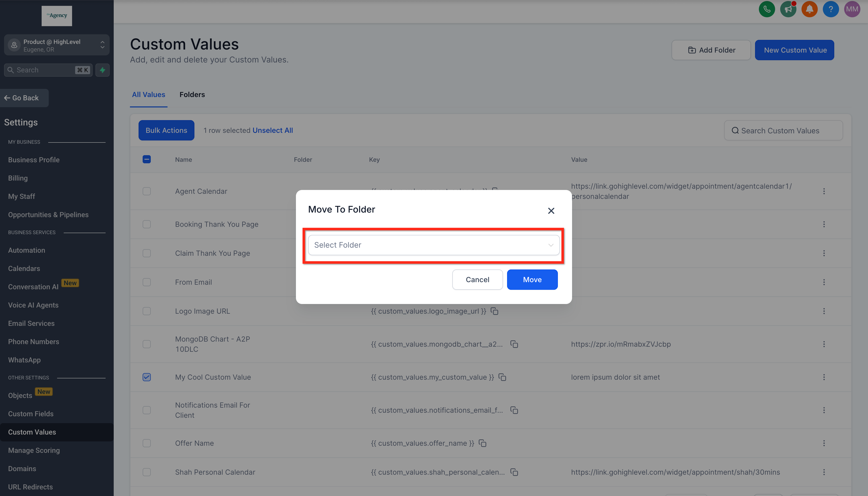Open the Bulk Actions dropdown

166,130
